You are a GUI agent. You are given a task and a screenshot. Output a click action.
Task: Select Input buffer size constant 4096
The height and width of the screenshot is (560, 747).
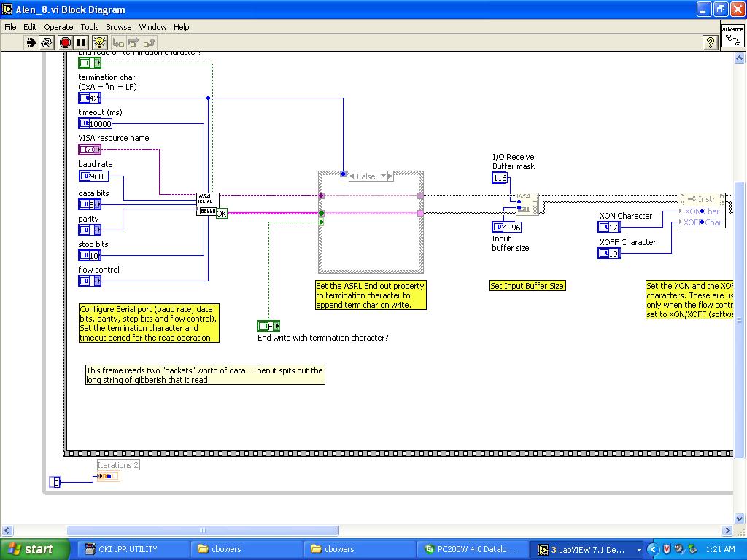506,227
